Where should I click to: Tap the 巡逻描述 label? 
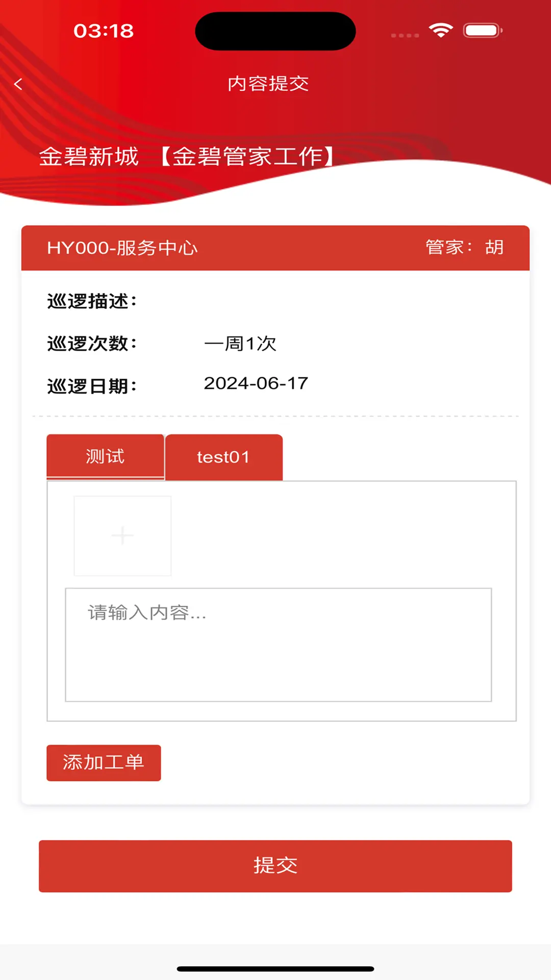92,301
